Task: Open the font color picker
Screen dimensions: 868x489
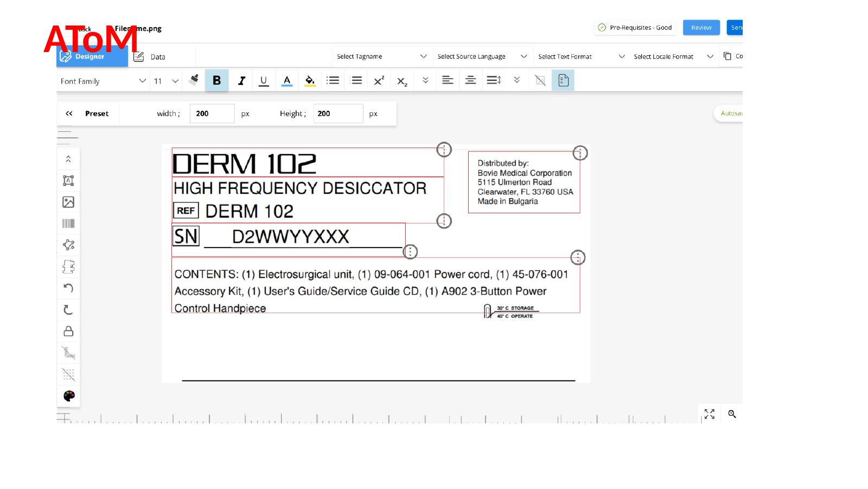Action: coord(287,80)
